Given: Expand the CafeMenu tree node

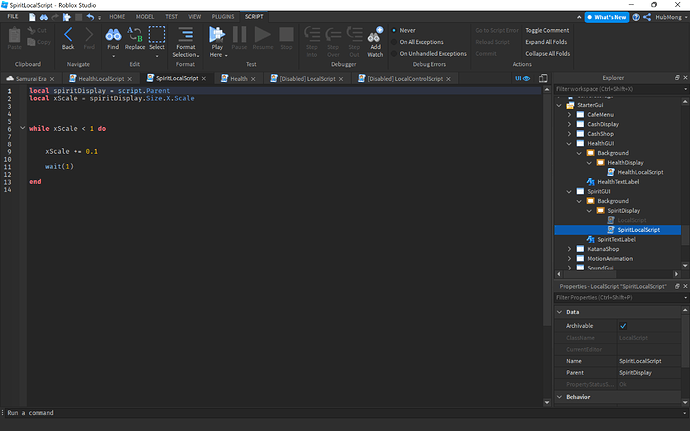Looking at the screenshot, I should pos(569,114).
